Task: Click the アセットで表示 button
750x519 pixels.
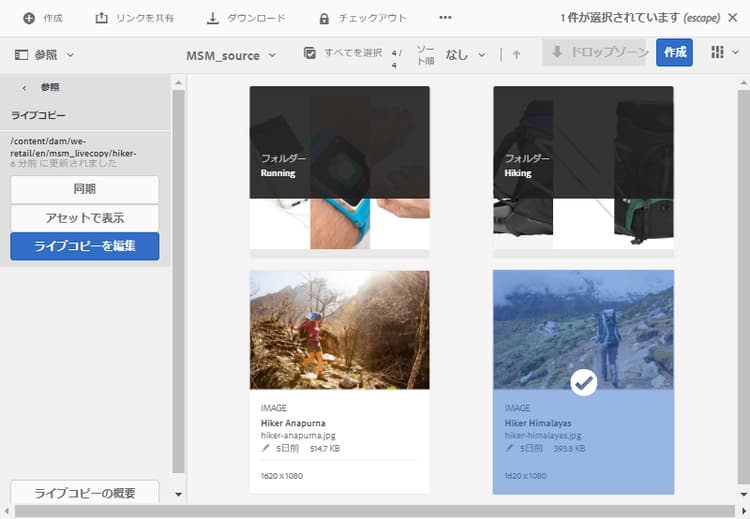Action: point(85,218)
